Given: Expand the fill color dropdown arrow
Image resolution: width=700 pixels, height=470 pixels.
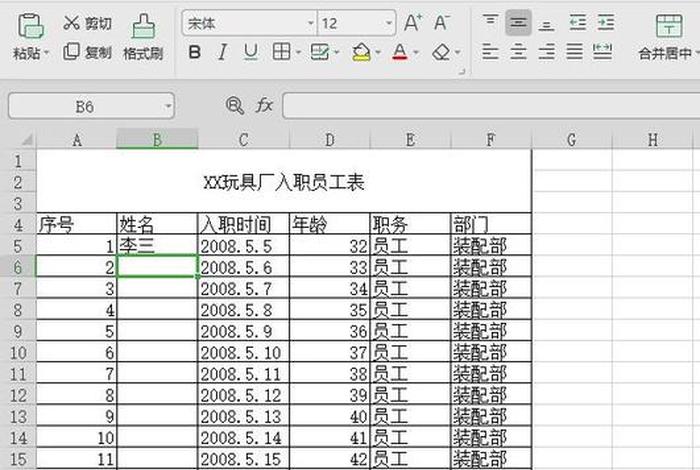Looking at the screenshot, I should 378,53.
